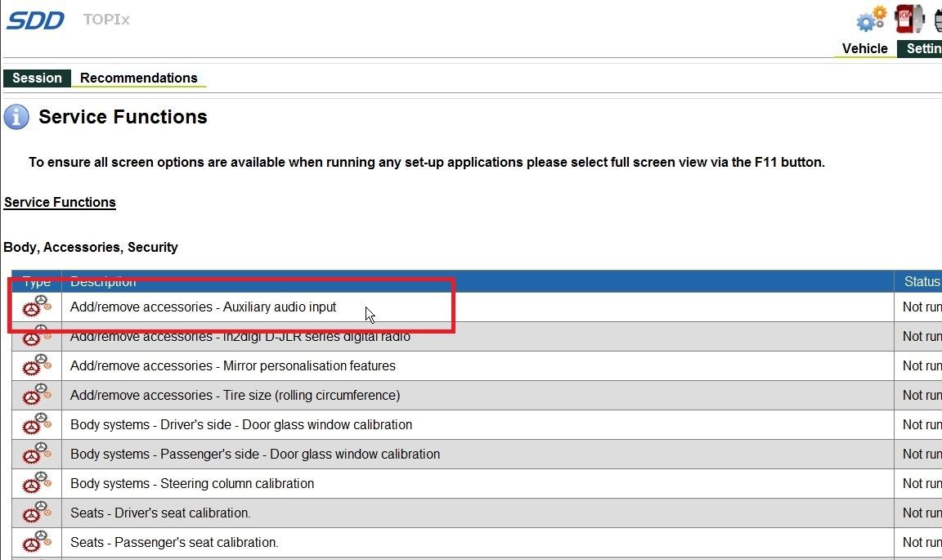The image size is (942, 560).
Task: Run Tire size (rolling circumference) function
Action: tap(235, 395)
